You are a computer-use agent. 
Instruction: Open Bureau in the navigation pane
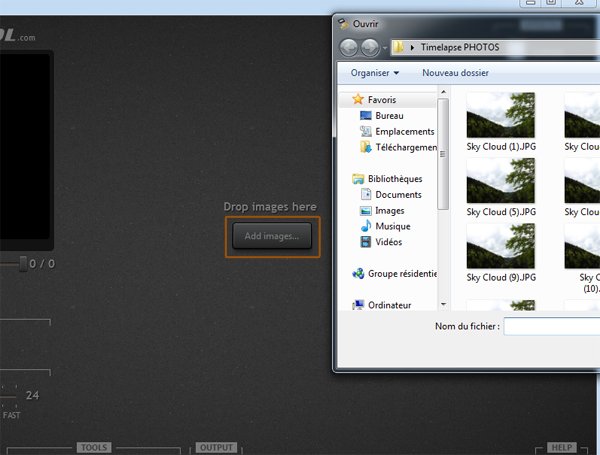[x=389, y=116]
